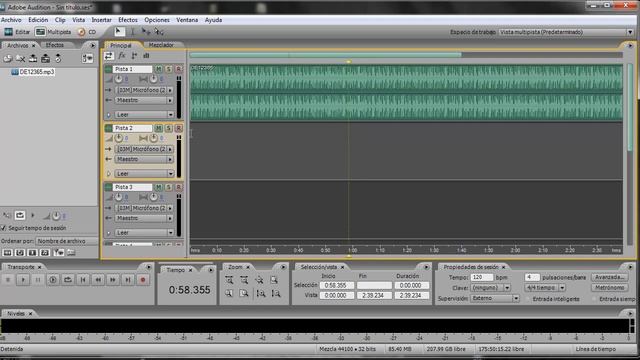The image size is (640, 360).
Task: Zoom in horizontally in Zoom panel
Action: pos(229,280)
